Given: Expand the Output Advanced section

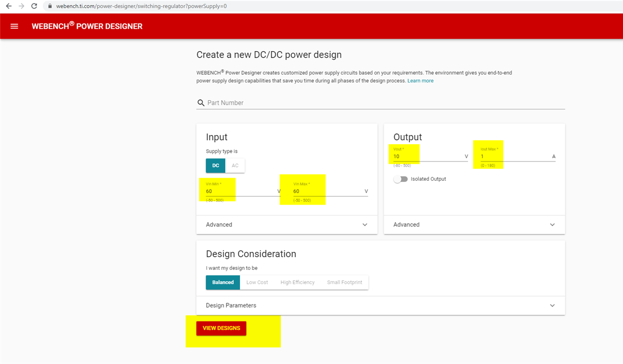Looking at the screenshot, I should coord(474,225).
